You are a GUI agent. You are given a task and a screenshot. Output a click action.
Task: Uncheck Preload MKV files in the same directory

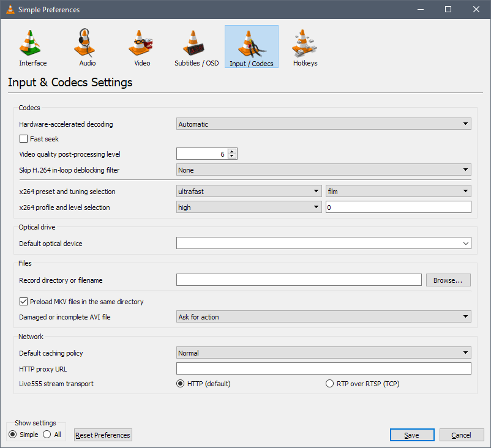[23, 302]
